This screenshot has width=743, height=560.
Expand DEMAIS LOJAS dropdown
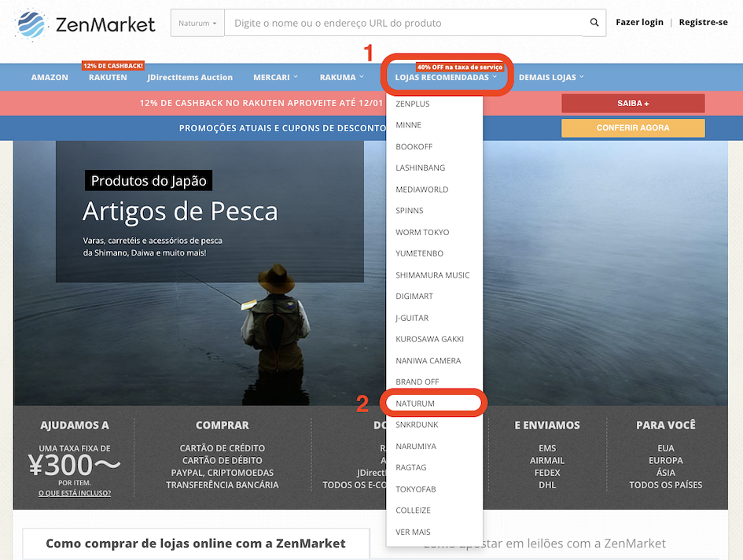[x=551, y=77]
